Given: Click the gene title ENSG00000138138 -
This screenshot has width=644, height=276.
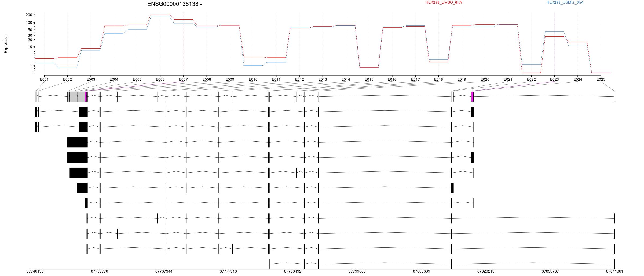Looking at the screenshot, I should pos(175,4).
